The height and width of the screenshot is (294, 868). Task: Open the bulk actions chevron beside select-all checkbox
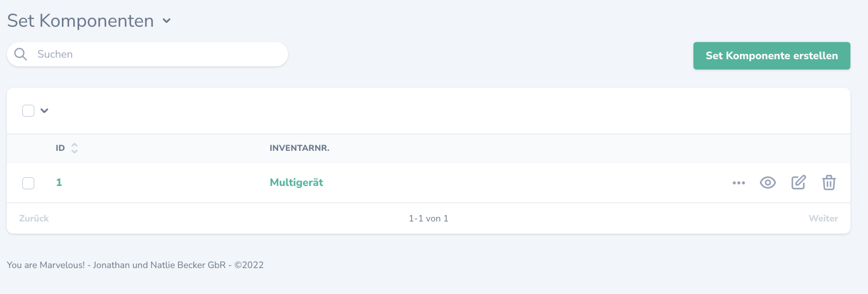click(x=44, y=110)
